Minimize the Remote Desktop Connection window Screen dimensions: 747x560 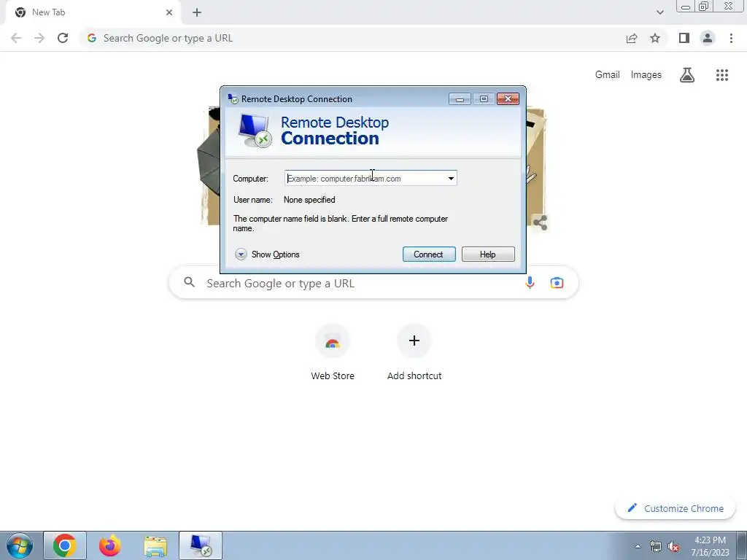[460, 99]
